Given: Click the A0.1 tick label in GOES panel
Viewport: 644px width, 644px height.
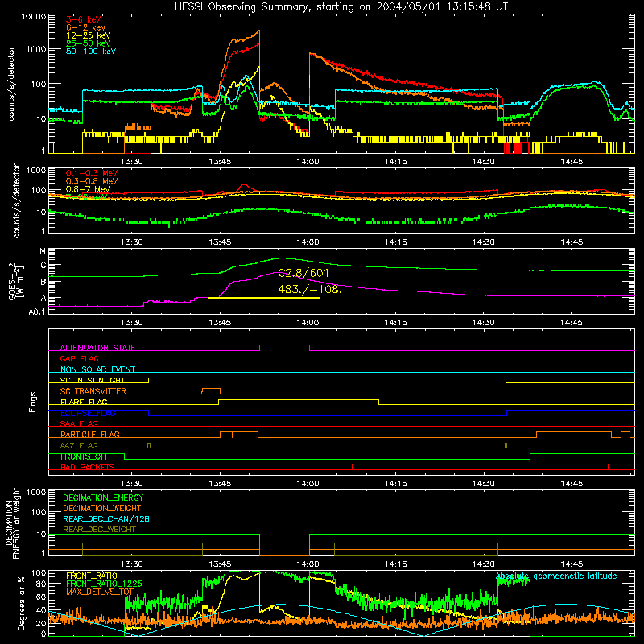Looking at the screenshot, I should click(x=37, y=312).
